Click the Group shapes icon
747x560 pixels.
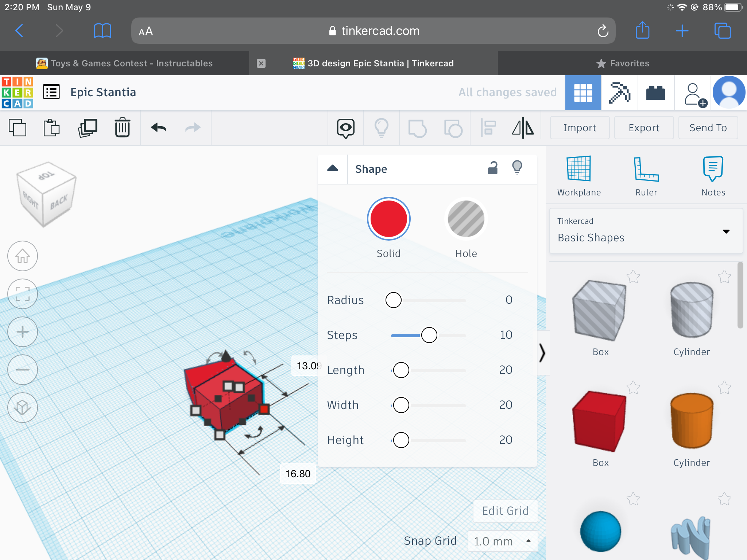pyautogui.click(x=417, y=128)
